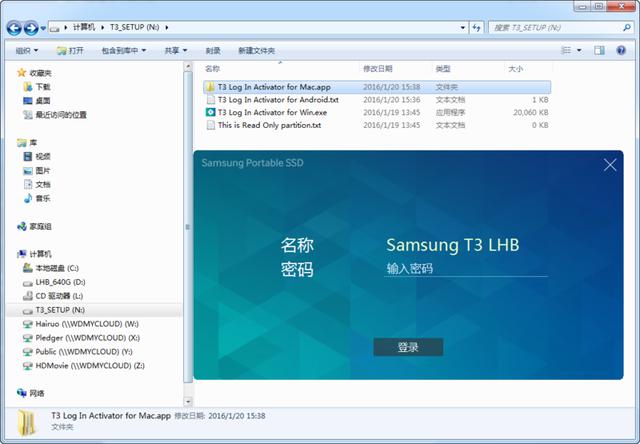Open Explorer help question mark
The height and width of the screenshot is (444, 640).
[621, 50]
